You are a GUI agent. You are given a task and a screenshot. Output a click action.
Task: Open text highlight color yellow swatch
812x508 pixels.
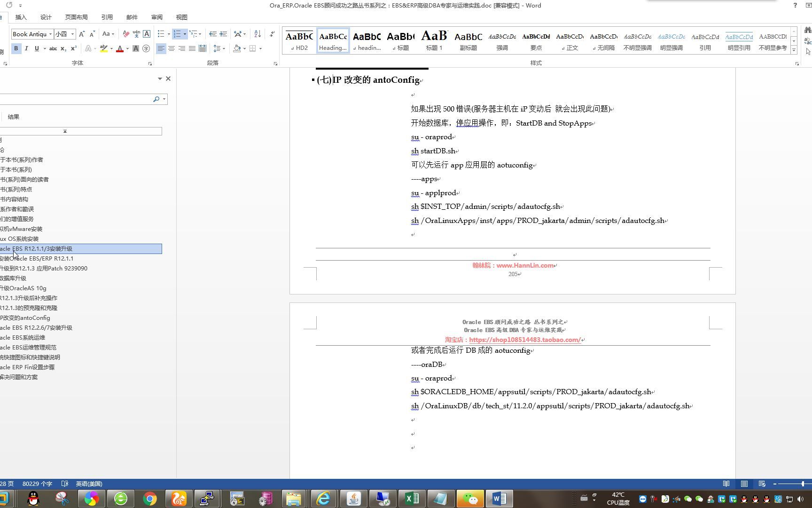[x=104, y=48]
